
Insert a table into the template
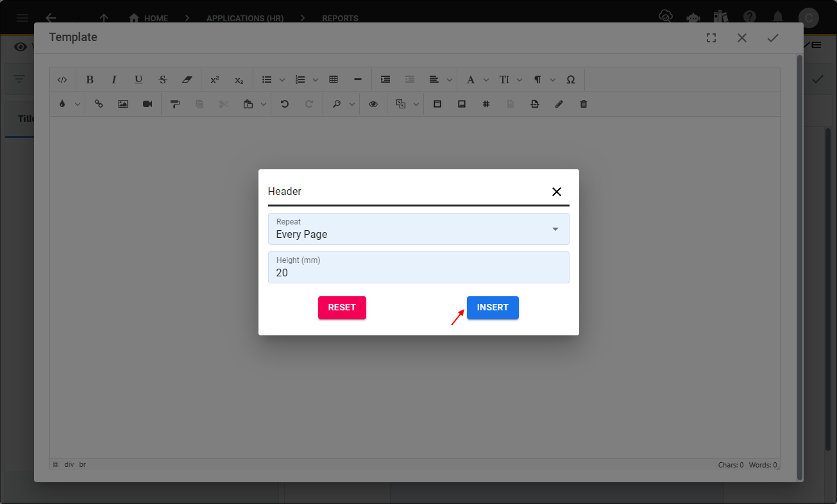coord(333,80)
